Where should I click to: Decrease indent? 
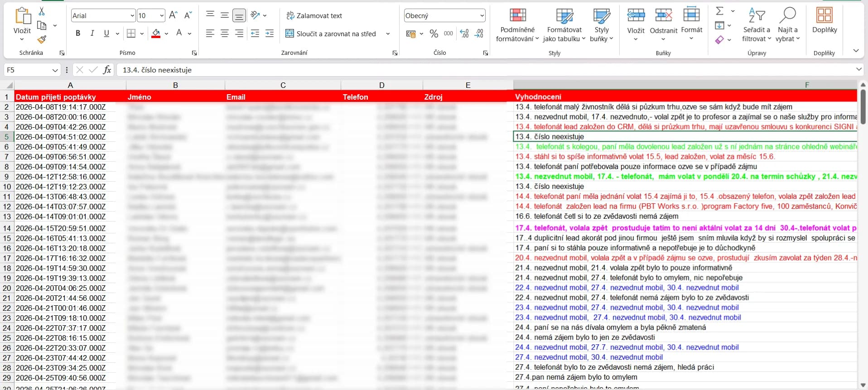pos(255,33)
